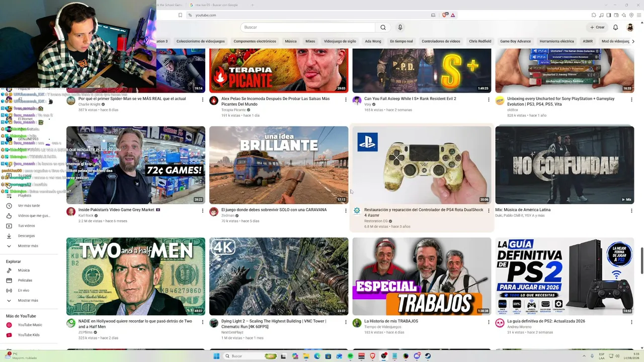Select the Coleccionismo de videojuegos chip
Screen dimensions: 644x362
click(x=201, y=41)
